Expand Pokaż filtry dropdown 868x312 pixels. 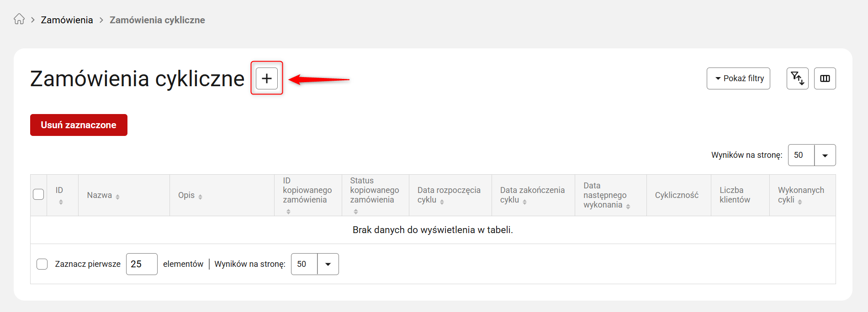pos(738,78)
